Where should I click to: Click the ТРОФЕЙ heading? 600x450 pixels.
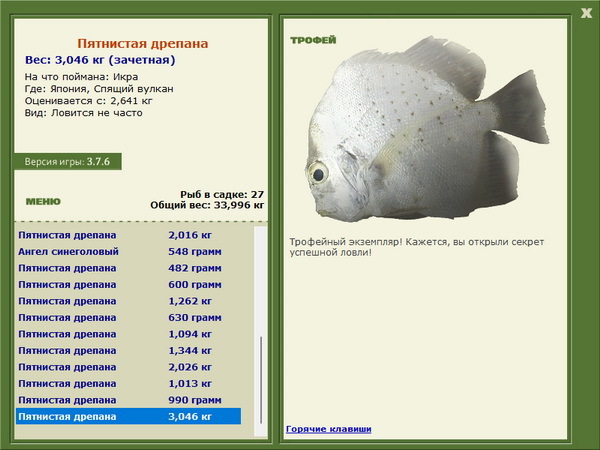pyautogui.click(x=312, y=40)
